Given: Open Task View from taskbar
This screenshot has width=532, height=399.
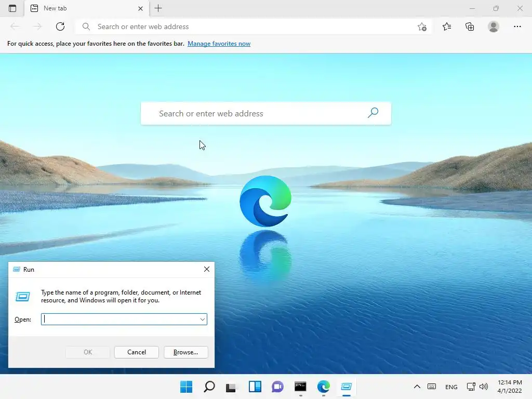Looking at the screenshot, I should (x=231, y=387).
